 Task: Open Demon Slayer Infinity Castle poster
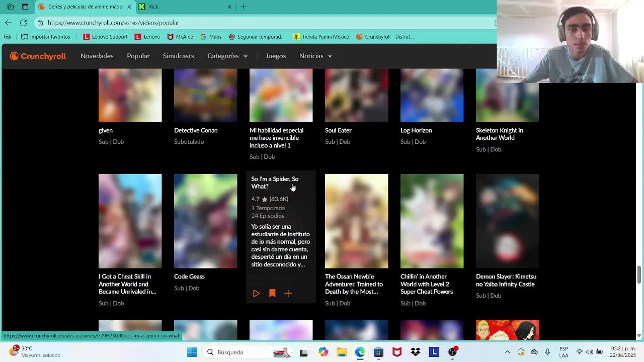click(507, 221)
